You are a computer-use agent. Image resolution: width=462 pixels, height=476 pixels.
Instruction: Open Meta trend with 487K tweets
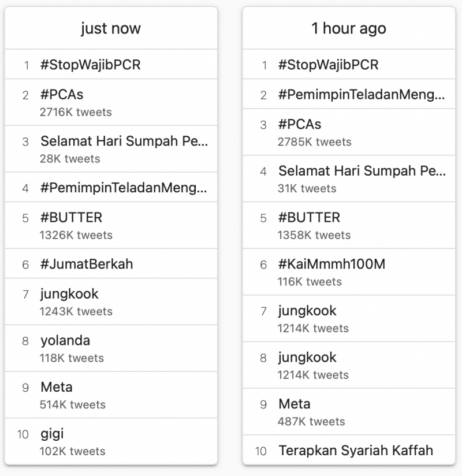tap(349, 412)
